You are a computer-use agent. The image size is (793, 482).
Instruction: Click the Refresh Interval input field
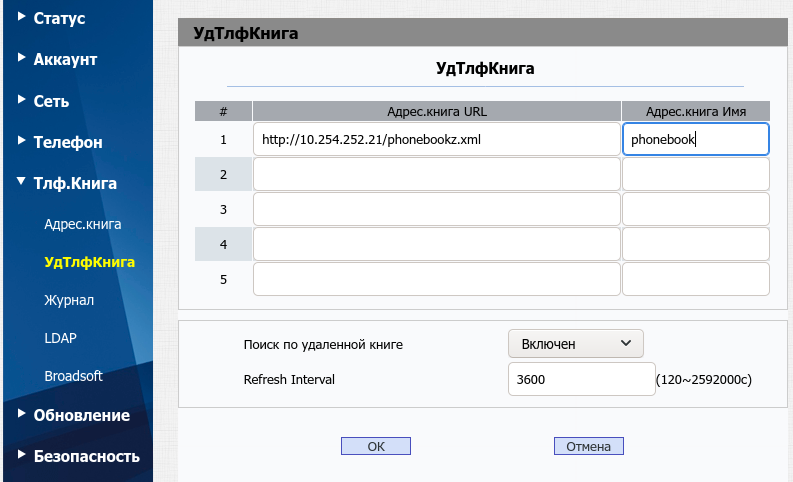pyautogui.click(x=580, y=380)
